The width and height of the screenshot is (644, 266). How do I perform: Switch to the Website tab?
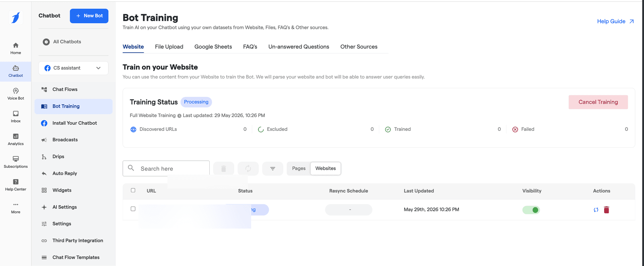[x=133, y=47]
